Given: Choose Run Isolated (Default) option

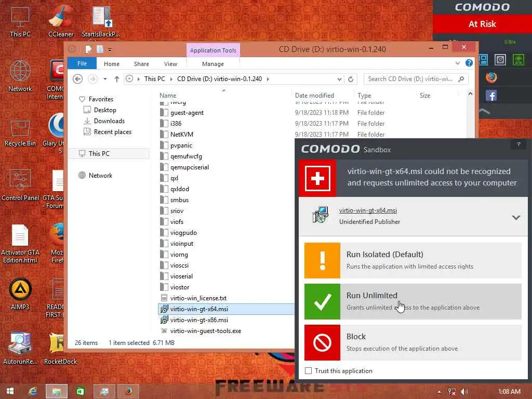Looking at the screenshot, I should [x=413, y=260].
